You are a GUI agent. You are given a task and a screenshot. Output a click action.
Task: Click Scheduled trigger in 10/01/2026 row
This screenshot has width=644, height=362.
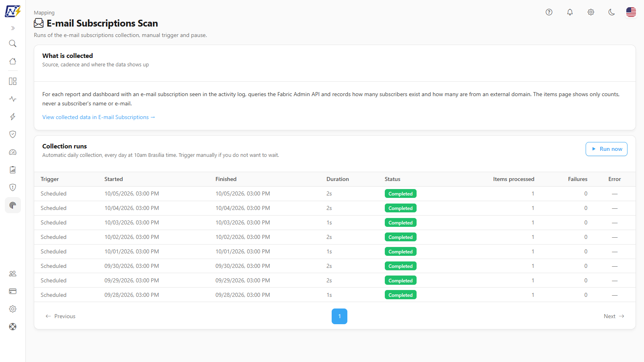[x=54, y=251]
